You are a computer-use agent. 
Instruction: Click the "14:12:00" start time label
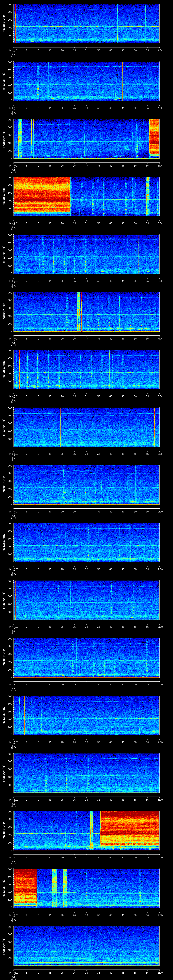coord(14,684)
